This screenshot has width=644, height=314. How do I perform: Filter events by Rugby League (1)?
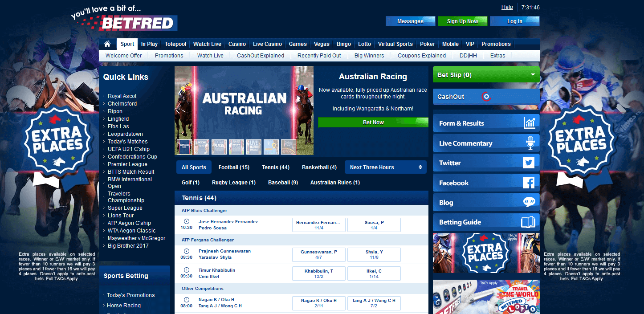[x=234, y=183]
